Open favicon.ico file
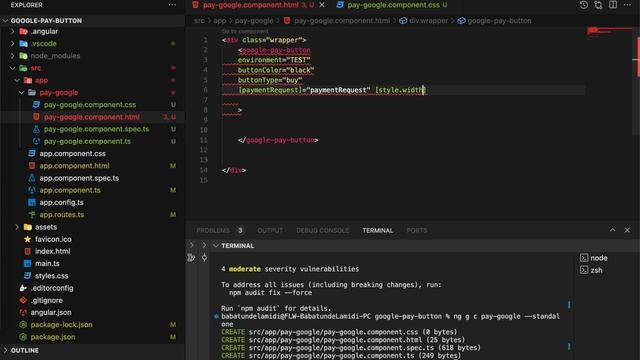Screen dimensions: 640x360 click(53, 239)
